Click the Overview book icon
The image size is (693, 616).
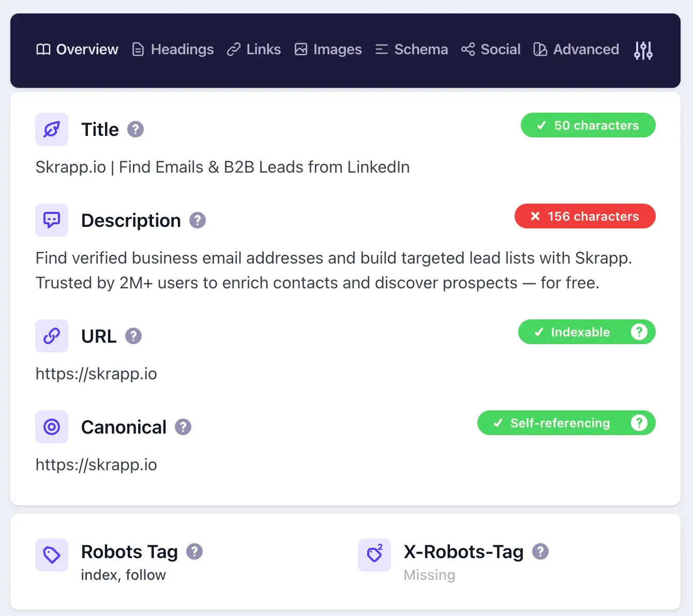point(43,49)
